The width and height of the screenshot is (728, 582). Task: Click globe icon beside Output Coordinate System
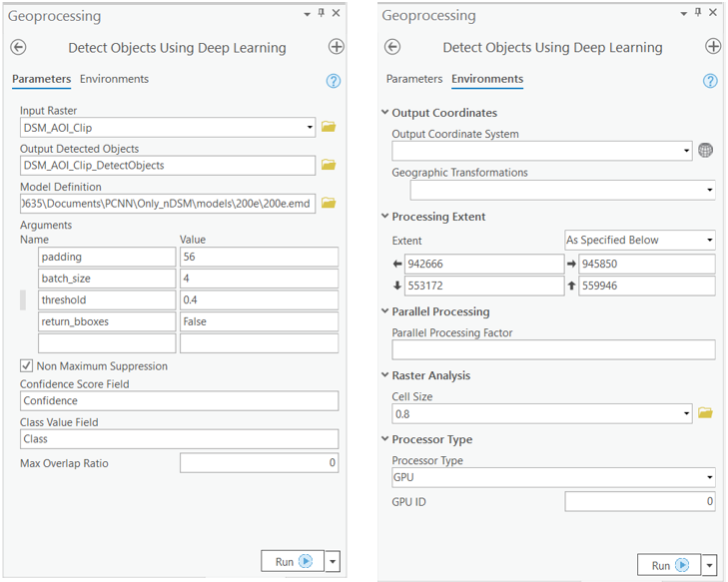(706, 151)
